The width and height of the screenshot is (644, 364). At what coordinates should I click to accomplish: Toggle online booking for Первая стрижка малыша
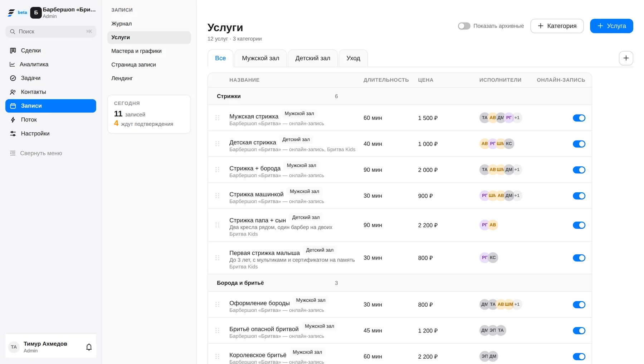click(579, 258)
